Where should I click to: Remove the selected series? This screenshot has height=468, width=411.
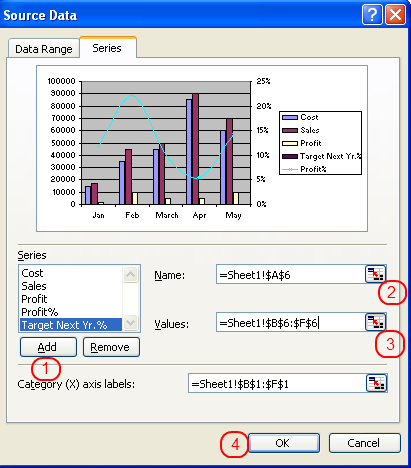click(x=111, y=347)
